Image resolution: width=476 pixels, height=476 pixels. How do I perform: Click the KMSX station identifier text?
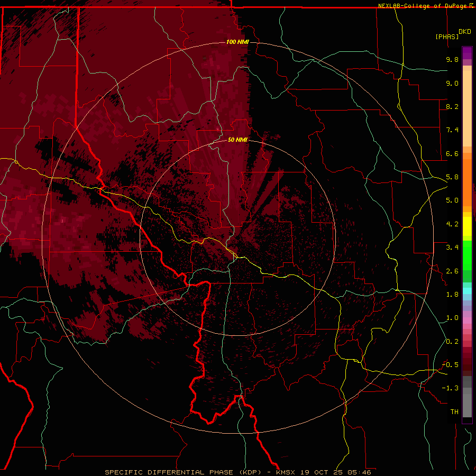click(x=287, y=472)
